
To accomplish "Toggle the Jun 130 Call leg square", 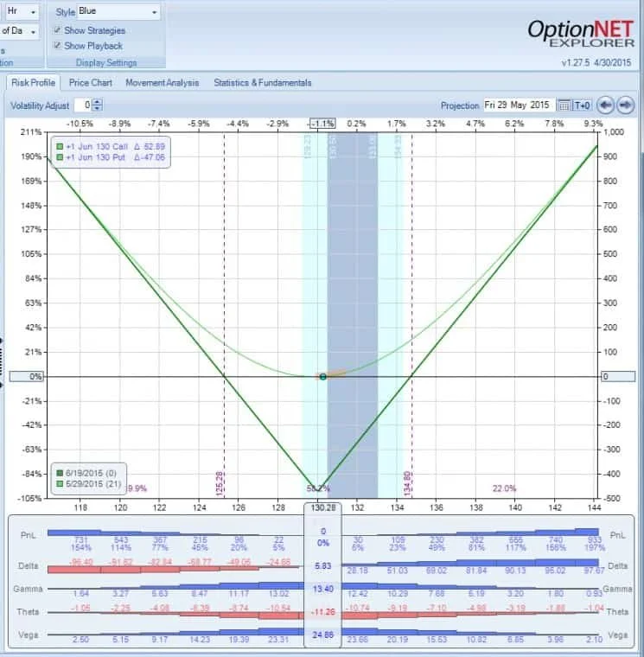I will point(60,147).
